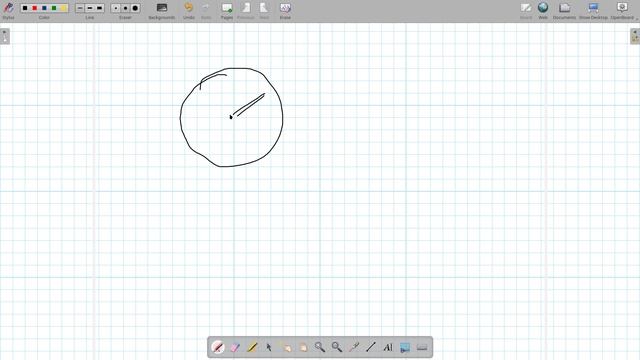Click Show Desktop
Image resolution: width=640 pixels, height=360 pixels.
tap(593, 10)
